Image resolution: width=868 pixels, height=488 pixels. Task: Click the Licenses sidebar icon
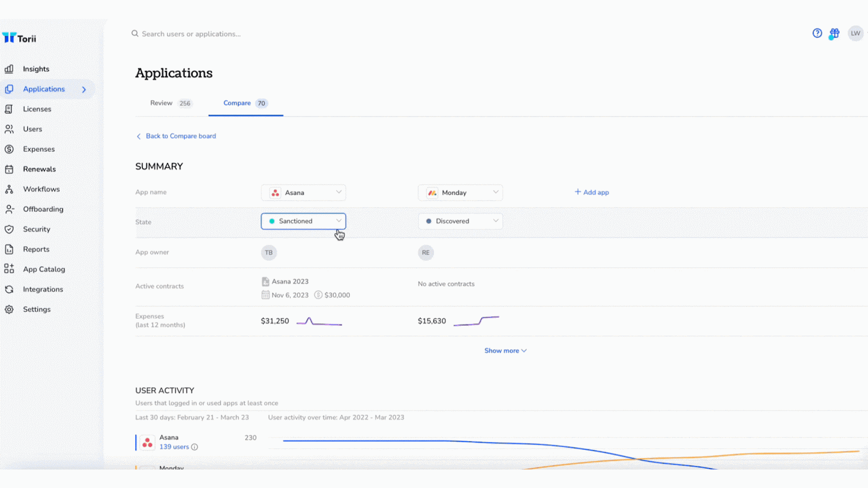click(x=9, y=109)
